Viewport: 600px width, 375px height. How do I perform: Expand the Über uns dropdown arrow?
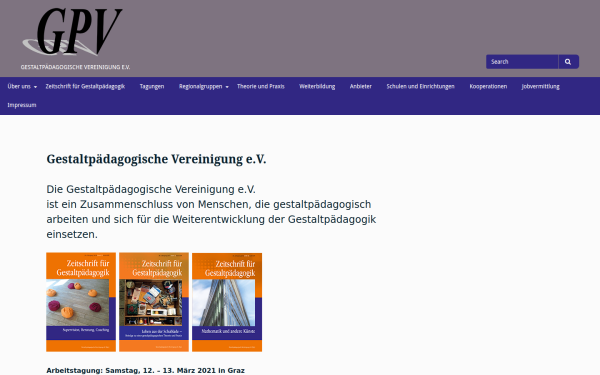[x=36, y=87]
